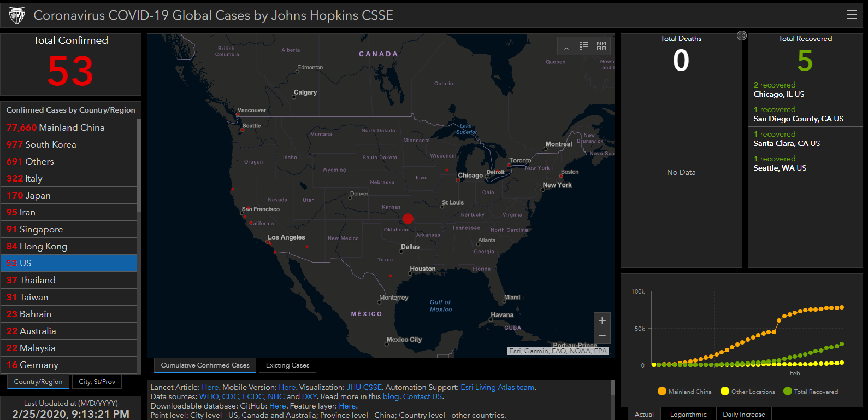This screenshot has width=868, height=420.
Task: Toggle Total Recovered series in chart legend
Action: coord(811,392)
